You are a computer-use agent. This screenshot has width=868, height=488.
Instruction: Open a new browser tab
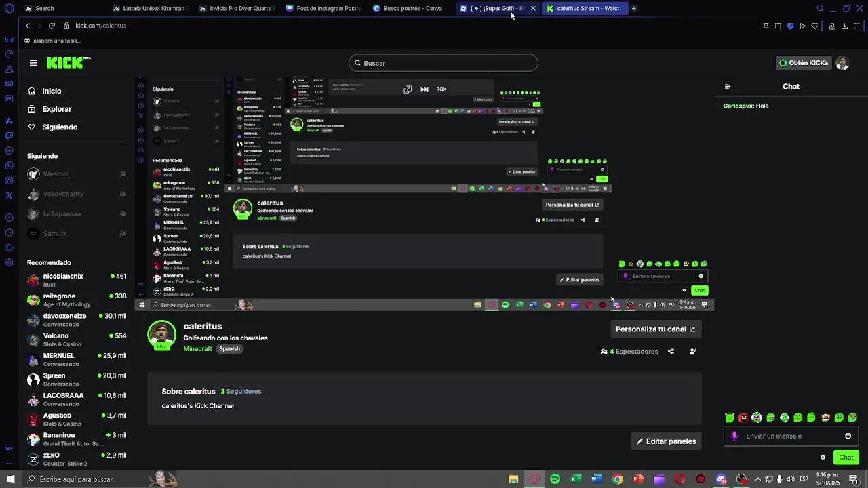[x=634, y=8]
